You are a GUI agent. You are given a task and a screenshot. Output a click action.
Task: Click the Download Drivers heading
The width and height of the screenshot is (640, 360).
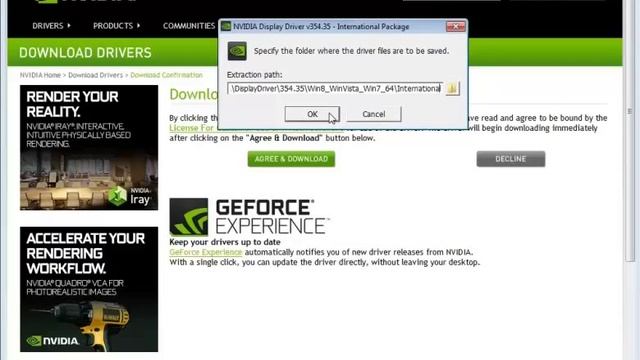pos(85,53)
